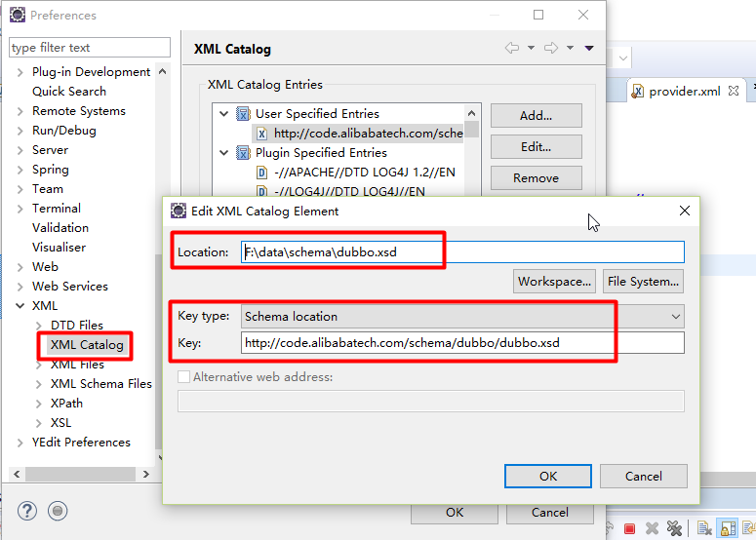This screenshot has height=540, width=756.
Task: Switch to the provider.xml editor tab
Action: pos(684,91)
